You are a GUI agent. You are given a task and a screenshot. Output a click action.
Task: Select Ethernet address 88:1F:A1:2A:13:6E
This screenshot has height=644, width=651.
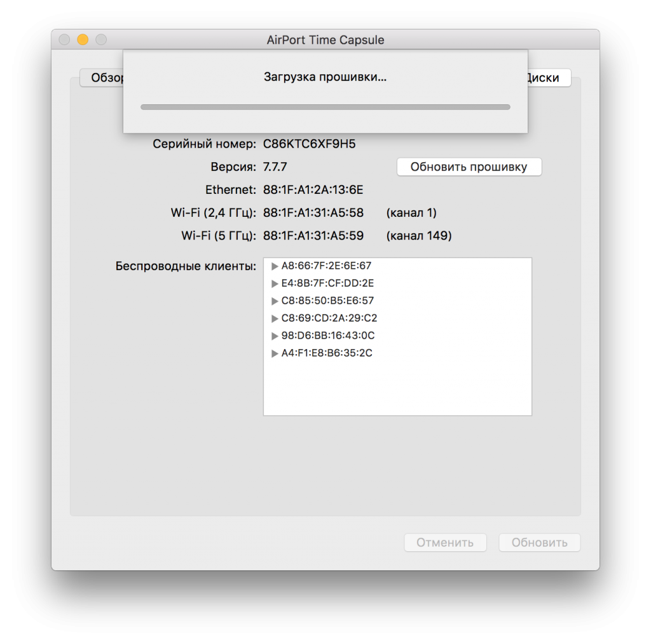313,189
